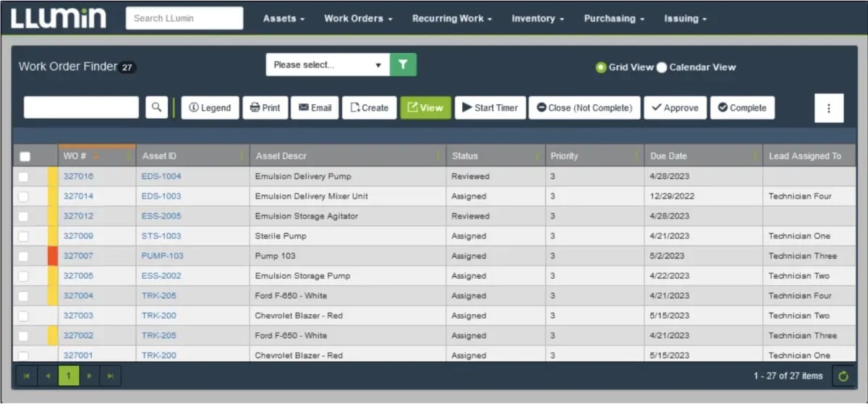This screenshot has height=404, width=868.
Task: Check the row for work order 327014
Action: coord(24,196)
